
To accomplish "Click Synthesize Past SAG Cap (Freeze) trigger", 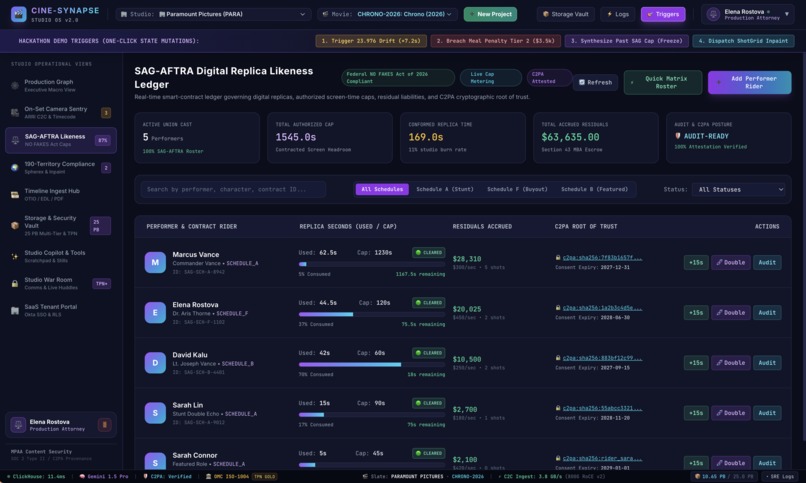I will tap(626, 41).
